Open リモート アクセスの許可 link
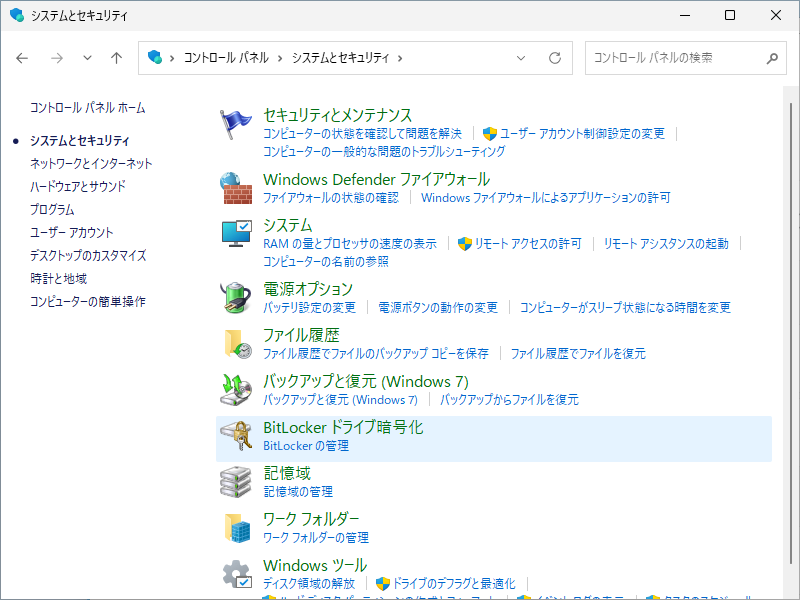The height and width of the screenshot is (600, 800). coord(528,243)
